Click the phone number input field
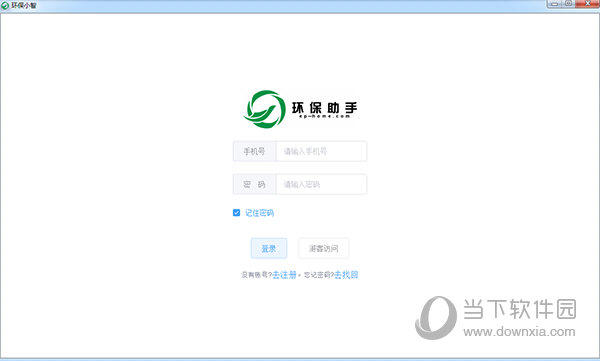600x361 pixels. tap(321, 151)
